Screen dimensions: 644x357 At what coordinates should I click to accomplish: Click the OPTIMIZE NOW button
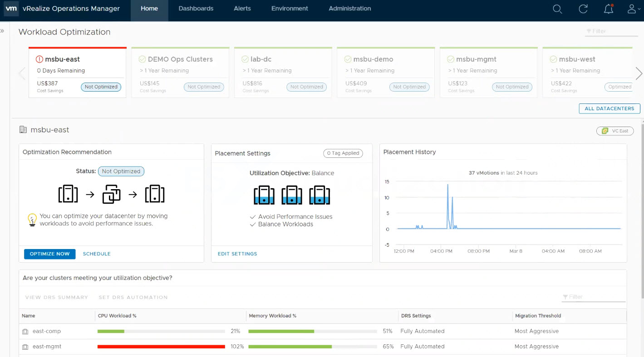[x=50, y=254]
